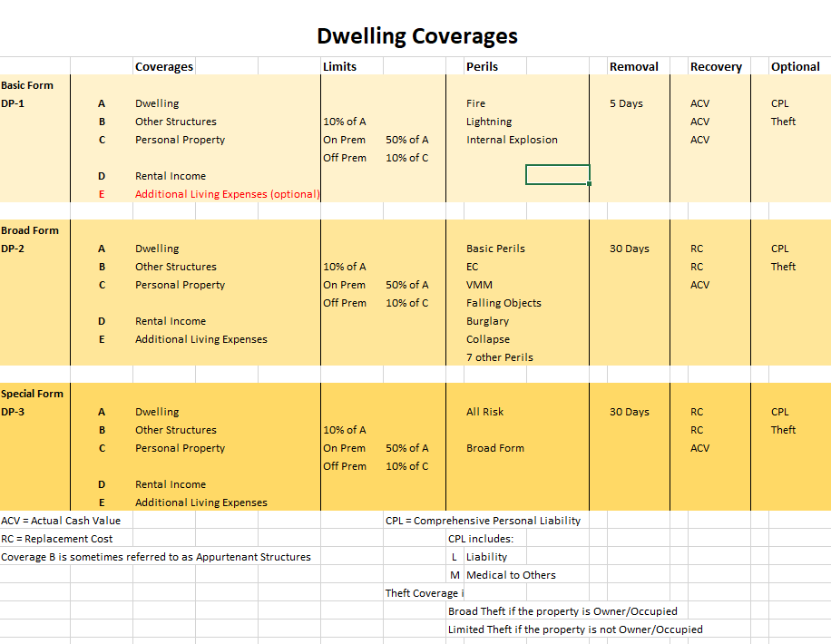Select the Optional header cell
This screenshot has width=831, height=644.
[x=795, y=67]
